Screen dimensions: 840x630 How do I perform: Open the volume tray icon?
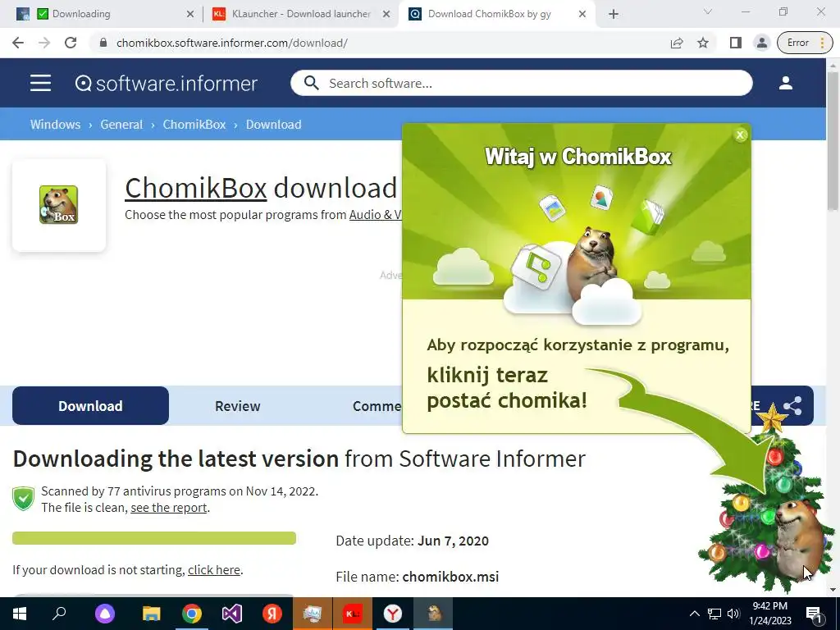click(734, 614)
